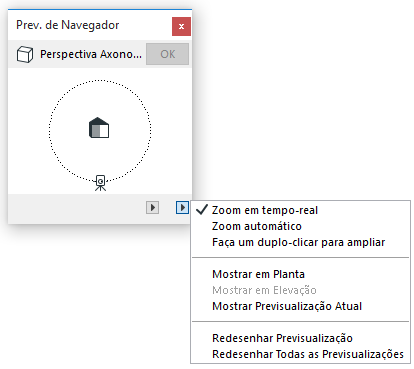Choose Redesenhar Todas as Previsualizações
This screenshot has width=414, height=369.
[x=300, y=354]
